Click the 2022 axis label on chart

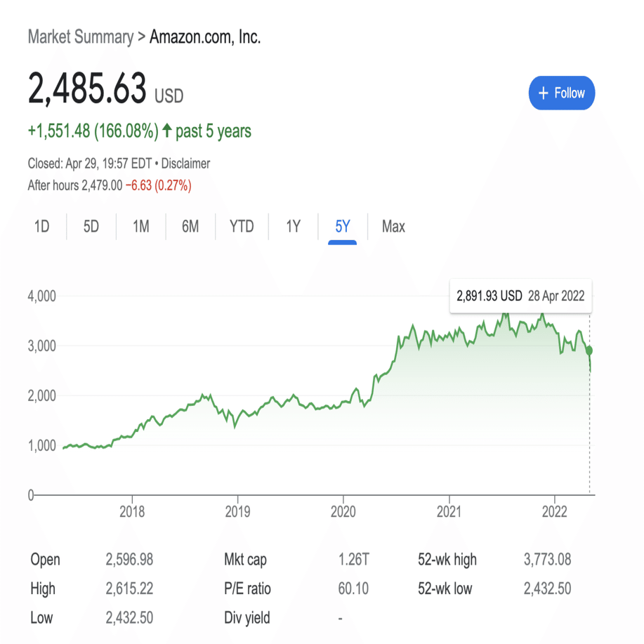pos(556,512)
